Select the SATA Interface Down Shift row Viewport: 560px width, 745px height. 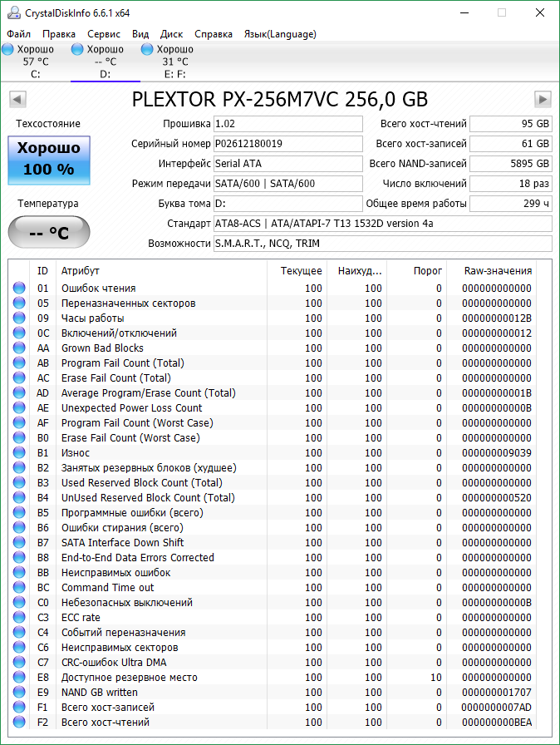(x=273, y=542)
